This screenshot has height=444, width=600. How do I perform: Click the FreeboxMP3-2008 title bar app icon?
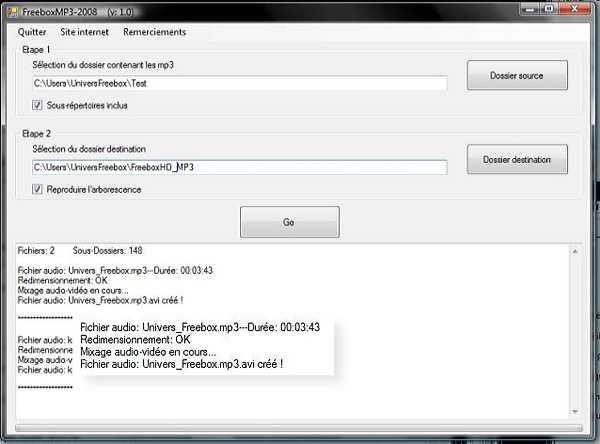[12, 12]
